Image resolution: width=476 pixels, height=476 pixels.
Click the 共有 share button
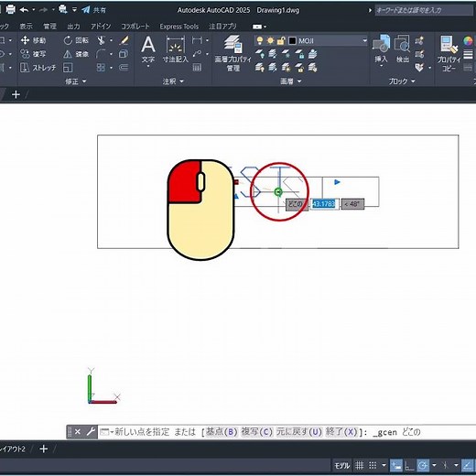click(94, 10)
